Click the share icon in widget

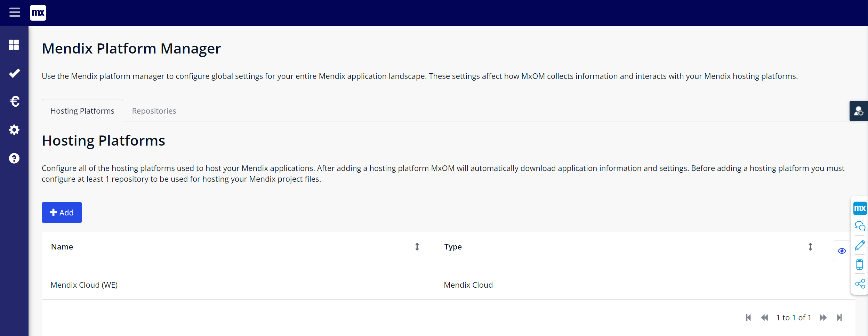pyautogui.click(x=860, y=284)
